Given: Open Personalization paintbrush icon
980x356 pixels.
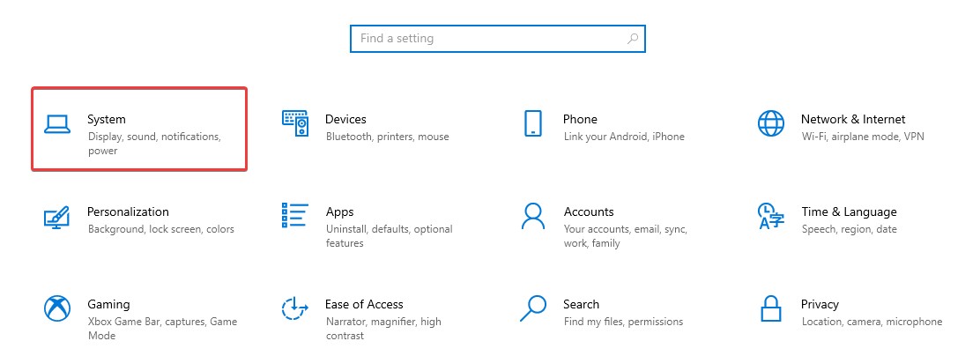Looking at the screenshot, I should [x=57, y=217].
